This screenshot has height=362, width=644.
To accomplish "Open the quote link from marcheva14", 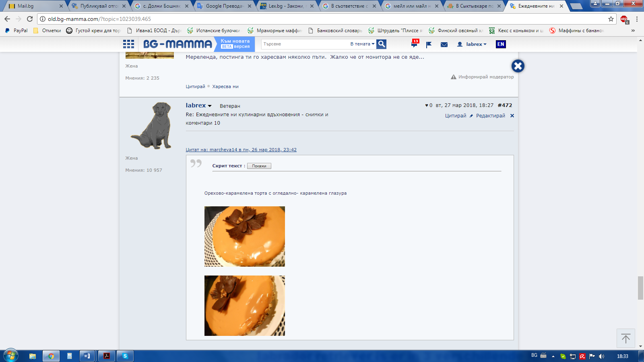I will (x=241, y=150).
